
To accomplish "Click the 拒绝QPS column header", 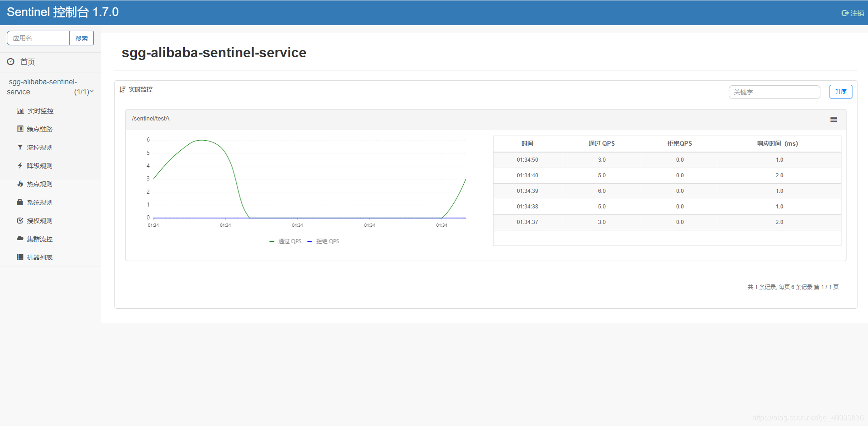I will 680,143.
